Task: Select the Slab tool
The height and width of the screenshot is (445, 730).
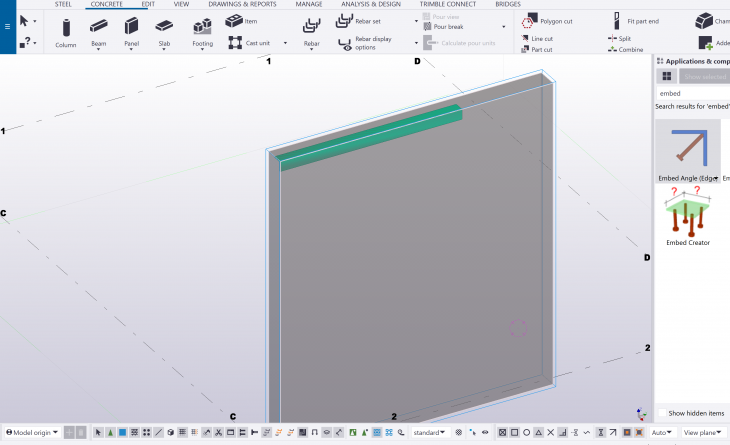Action: click(164, 31)
